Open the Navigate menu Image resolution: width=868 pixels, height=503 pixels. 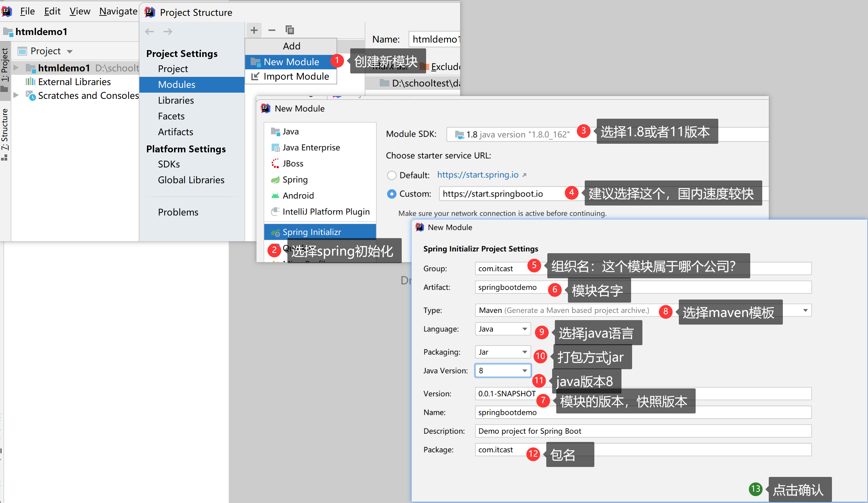tap(118, 11)
